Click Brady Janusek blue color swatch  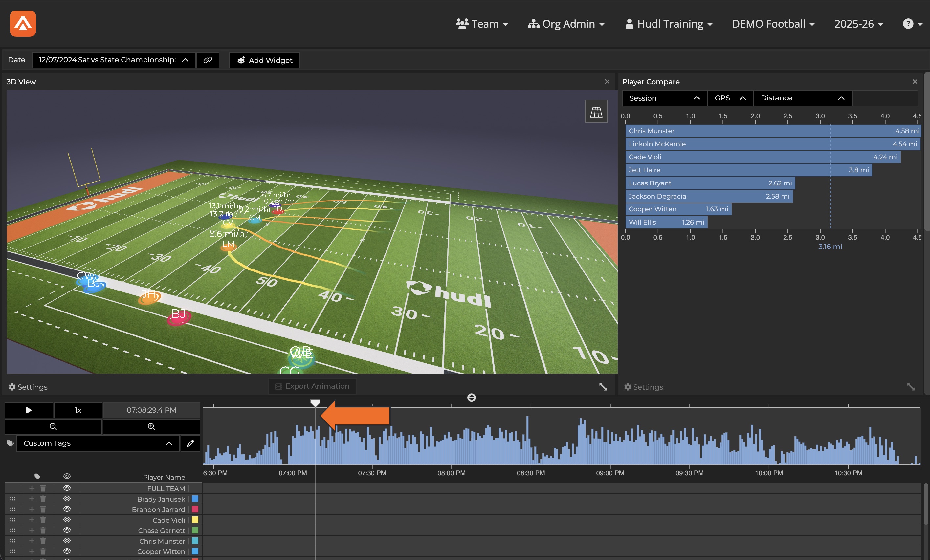coord(195,499)
